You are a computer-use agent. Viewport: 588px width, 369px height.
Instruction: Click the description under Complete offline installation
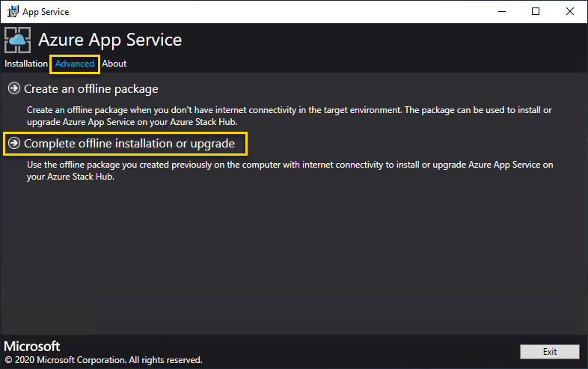point(289,169)
